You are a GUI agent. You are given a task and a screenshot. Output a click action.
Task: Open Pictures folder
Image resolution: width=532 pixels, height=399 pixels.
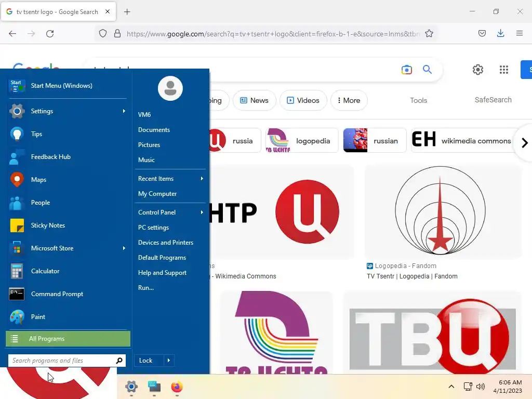click(x=149, y=145)
